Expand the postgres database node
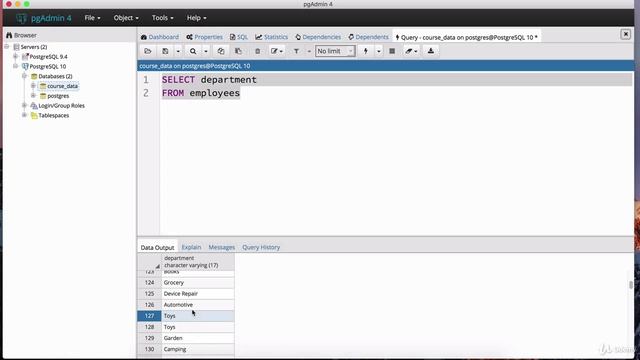Viewport: 640px width, 360px height. pos(33,96)
